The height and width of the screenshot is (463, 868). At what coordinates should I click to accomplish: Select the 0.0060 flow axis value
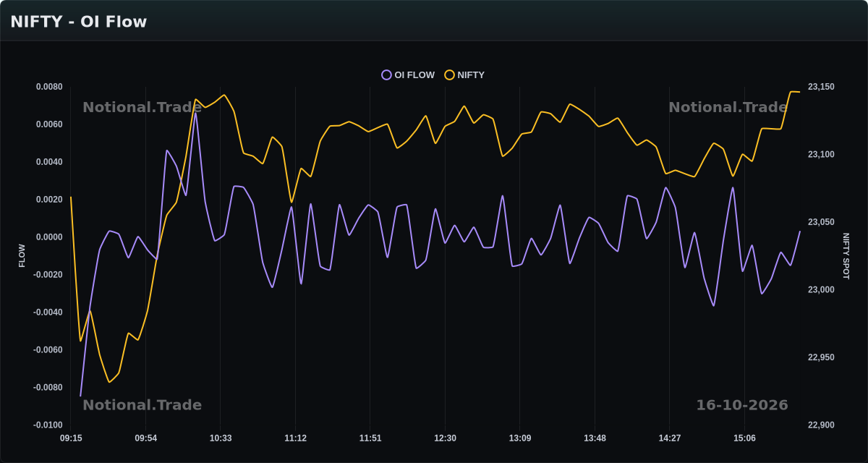point(49,124)
